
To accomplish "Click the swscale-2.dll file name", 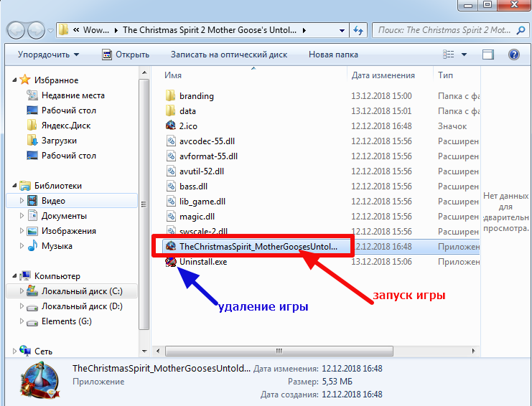I will pyautogui.click(x=203, y=232).
